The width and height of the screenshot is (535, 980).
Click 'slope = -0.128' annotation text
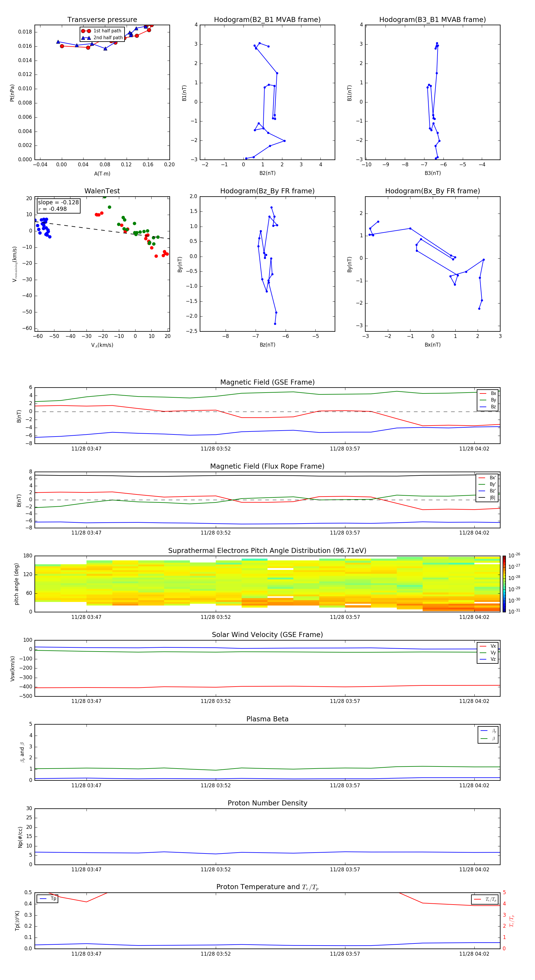[x=58, y=203]
